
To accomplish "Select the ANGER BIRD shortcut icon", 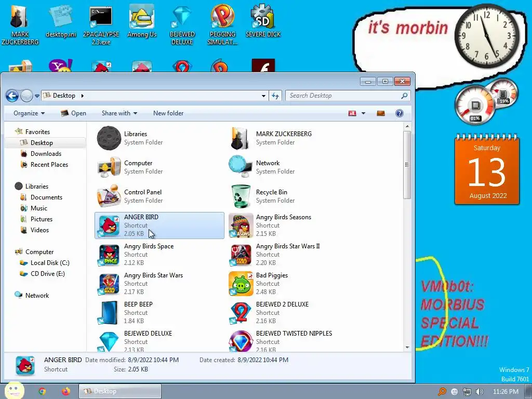I will pos(109,225).
